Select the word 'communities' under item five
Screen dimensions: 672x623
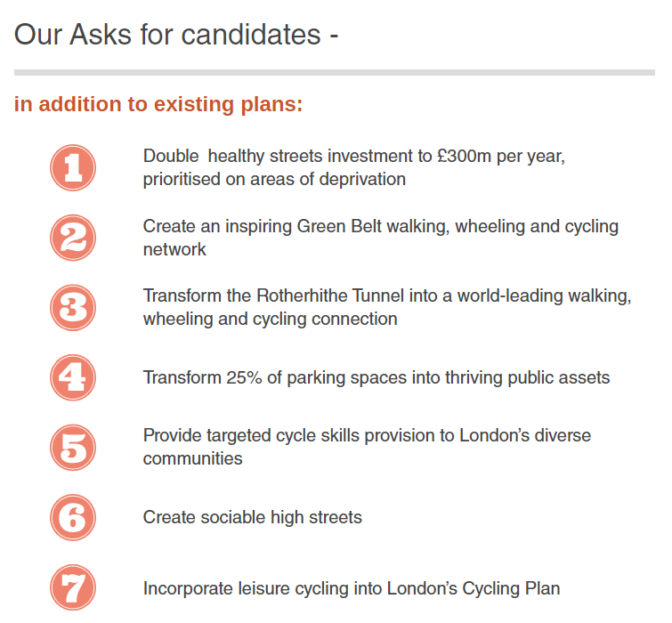pos(193,458)
